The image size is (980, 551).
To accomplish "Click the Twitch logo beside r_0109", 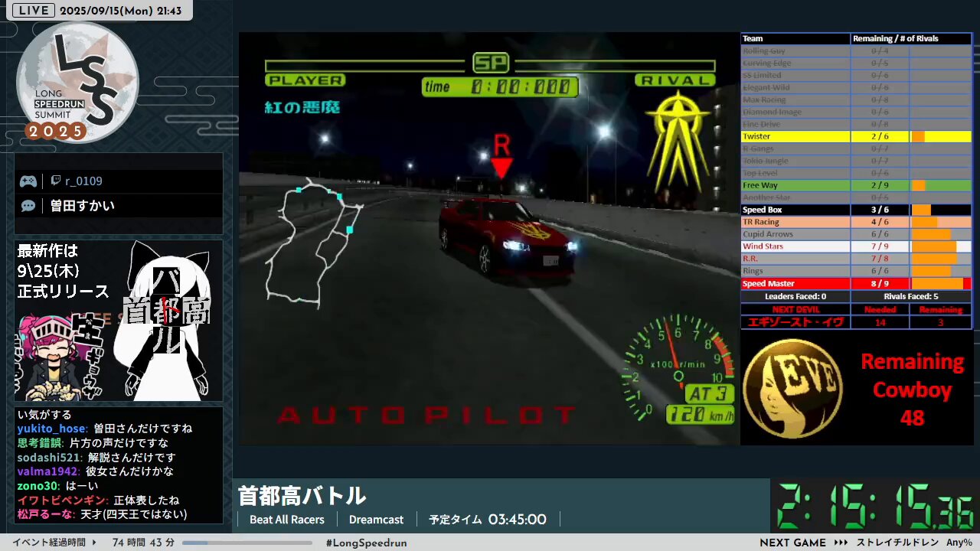I will pyautogui.click(x=56, y=181).
